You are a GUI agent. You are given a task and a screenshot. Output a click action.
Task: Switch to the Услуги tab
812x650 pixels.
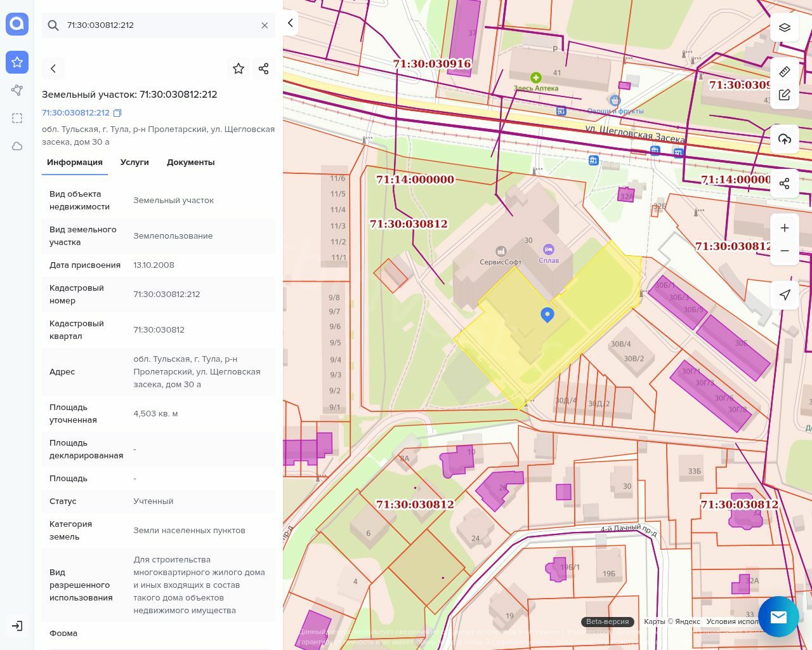(134, 162)
